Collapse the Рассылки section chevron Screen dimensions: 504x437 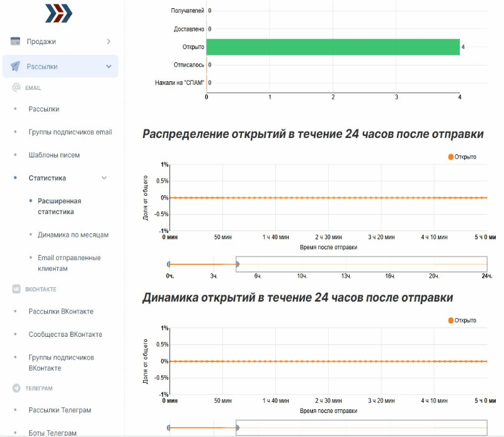tap(108, 66)
